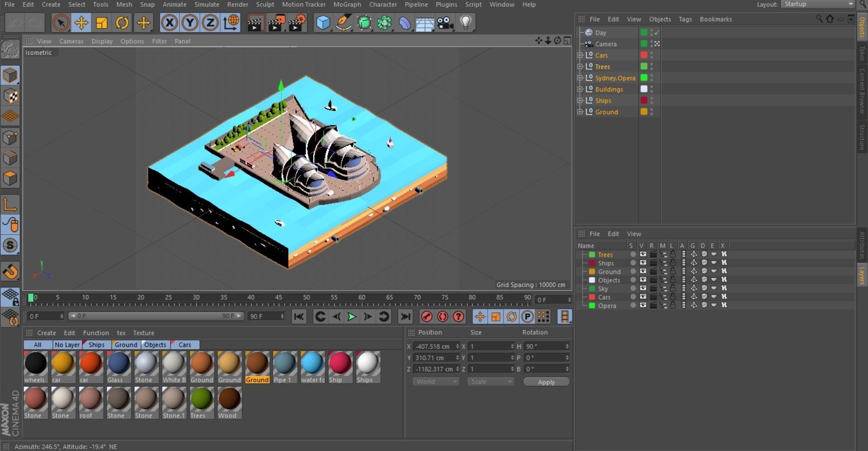Screen dimensions: 868x451
Task: Open Keyframe Selection question-mark button
Action: (458, 317)
